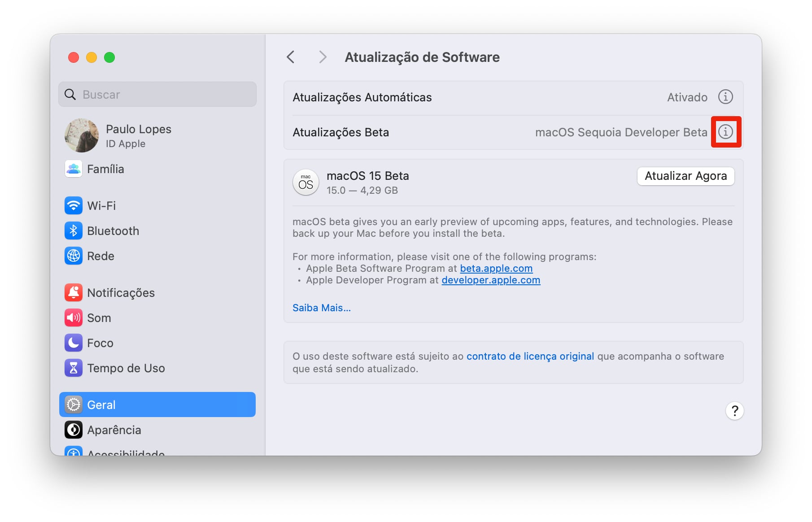The height and width of the screenshot is (522, 812).
Task: Click the Som speaker icon
Action: point(74,318)
